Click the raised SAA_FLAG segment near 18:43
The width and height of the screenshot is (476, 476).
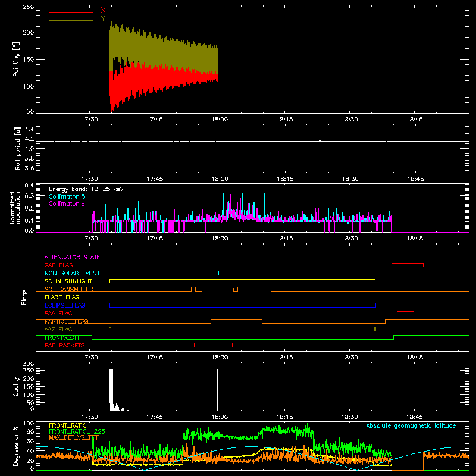(406, 312)
